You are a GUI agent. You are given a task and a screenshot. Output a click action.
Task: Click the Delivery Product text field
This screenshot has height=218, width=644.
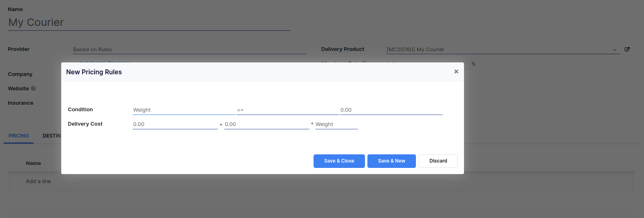pyautogui.click(x=497, y=50)
